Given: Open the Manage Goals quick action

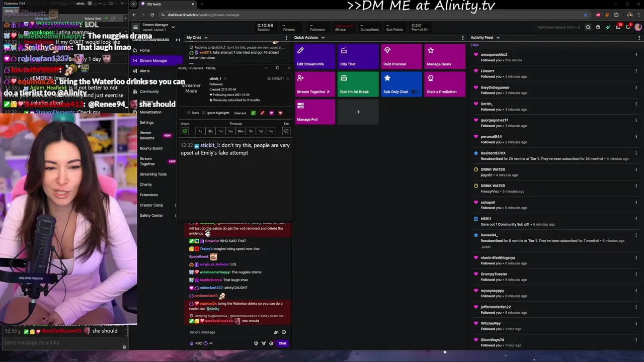Looking at the screenshot, I should click(445, 56).
